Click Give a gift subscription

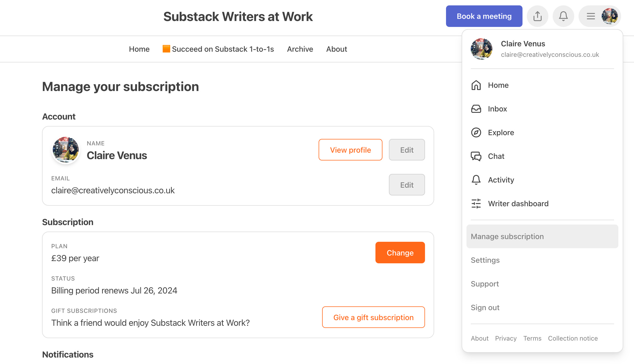373,317
